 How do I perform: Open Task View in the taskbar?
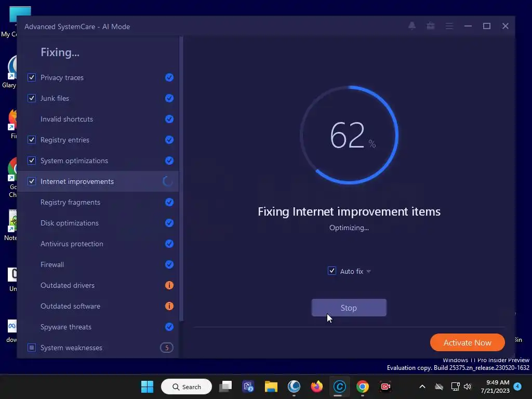tap(225, 387)
